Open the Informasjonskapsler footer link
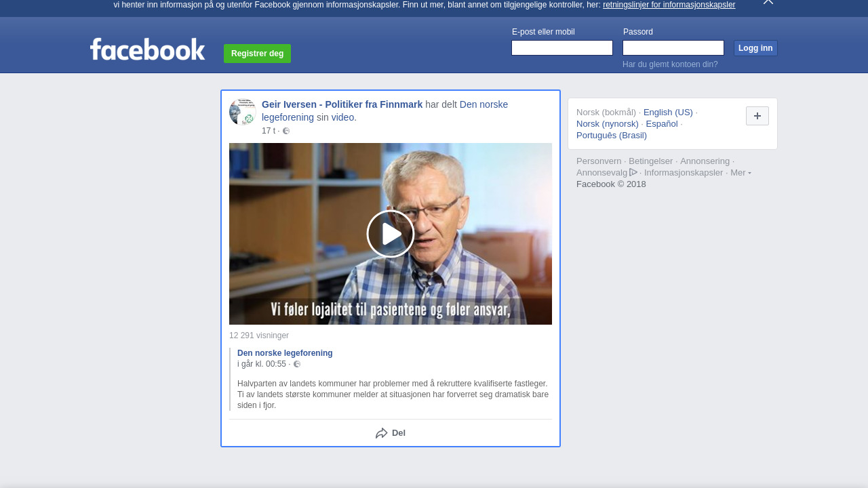Viewport: 868px width, 488px height. [x=684, y=173]
